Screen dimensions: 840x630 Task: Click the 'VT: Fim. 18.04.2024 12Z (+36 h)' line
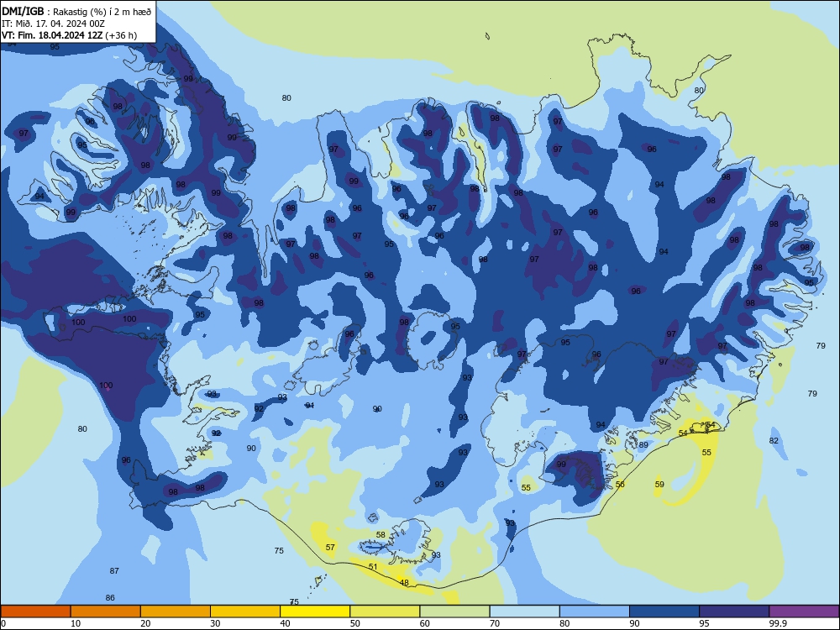(69, 35)
